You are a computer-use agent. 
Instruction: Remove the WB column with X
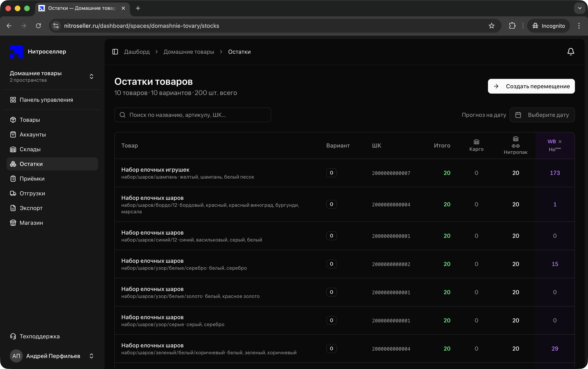[x=560, y=142]
